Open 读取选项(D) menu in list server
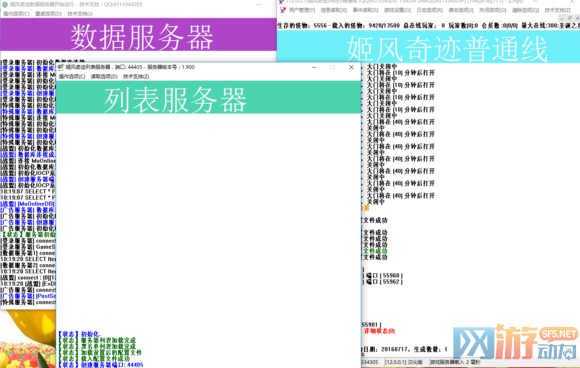This screenshot has width=580, height=368. (104, 77)
